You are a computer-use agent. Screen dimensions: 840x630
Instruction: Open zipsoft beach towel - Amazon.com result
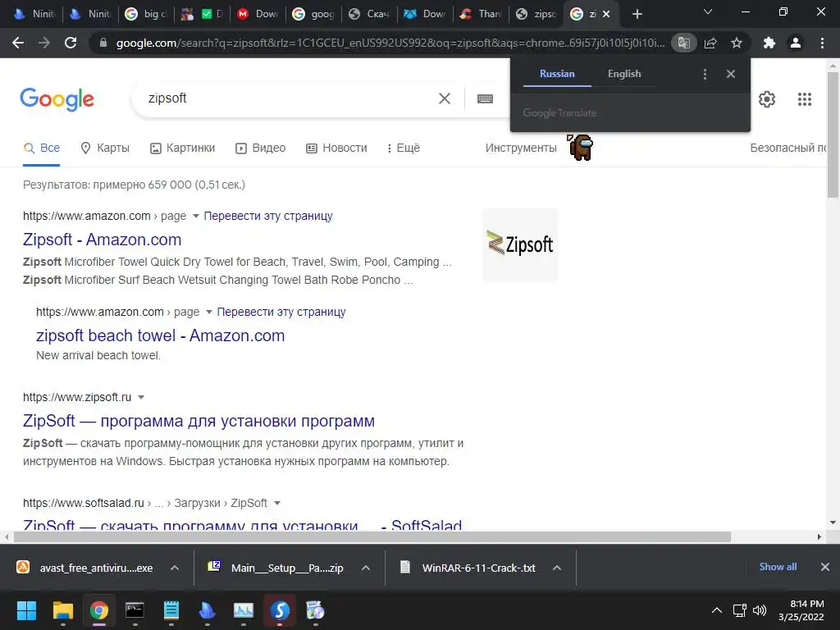point(160,336)
